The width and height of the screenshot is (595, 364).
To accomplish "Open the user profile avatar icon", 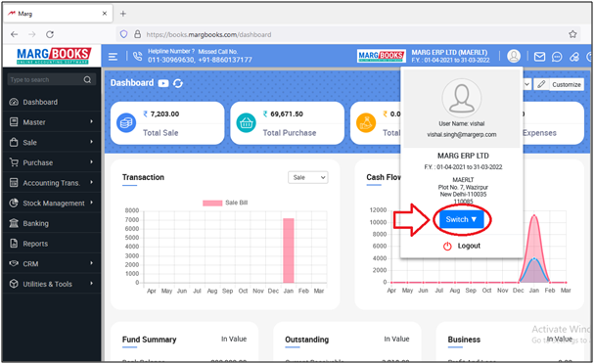I will [514, 56].
